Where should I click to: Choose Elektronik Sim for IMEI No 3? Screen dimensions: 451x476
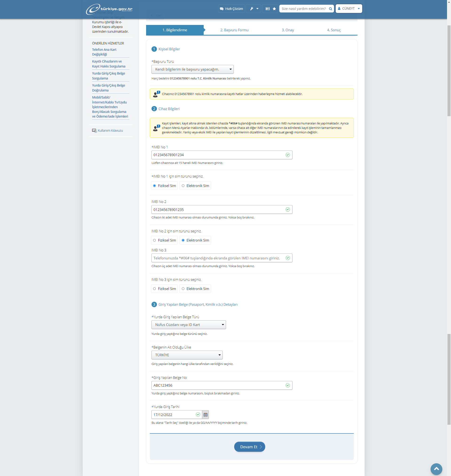tap(183, 289)
